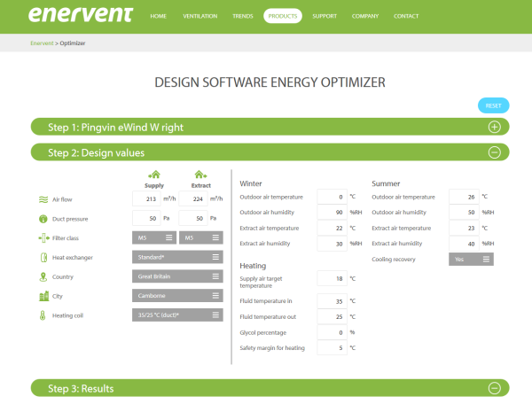The height and width of the screenshot is (404, 532).
Task: Edit the Extract duct pressure field
Action: tap(193, 218)
